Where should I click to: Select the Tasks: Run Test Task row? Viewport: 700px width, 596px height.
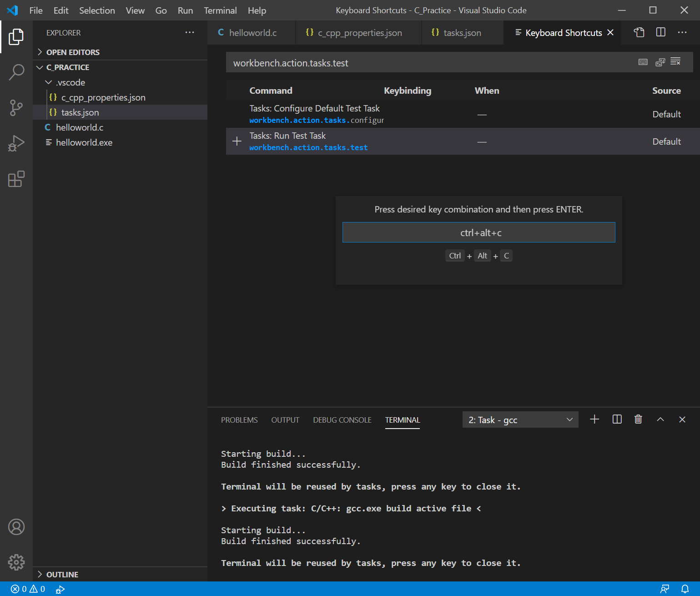pyautogui.click(x=463, y=141)
